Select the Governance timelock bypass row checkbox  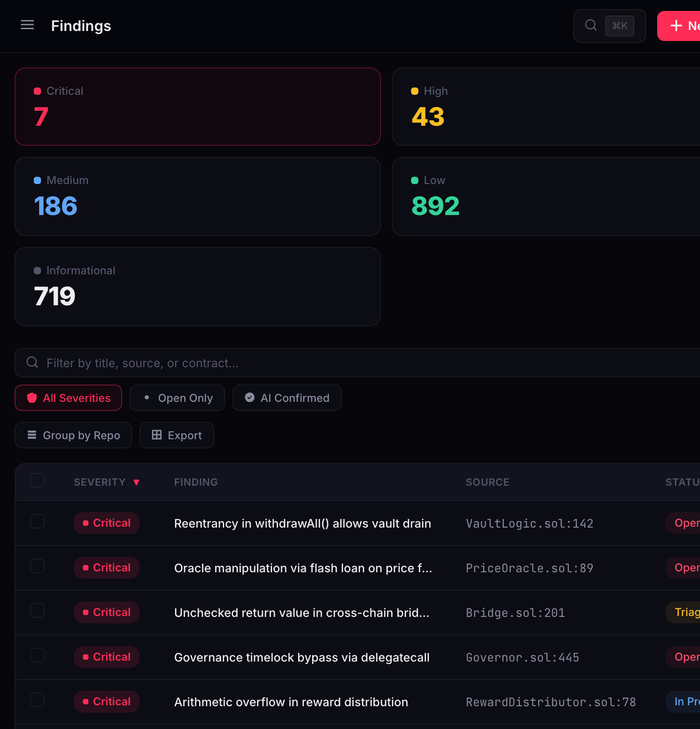click(37, 655)
